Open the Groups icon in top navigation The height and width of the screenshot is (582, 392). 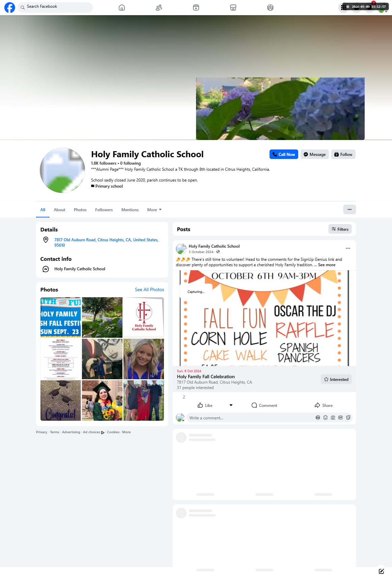tap(270, 7)
